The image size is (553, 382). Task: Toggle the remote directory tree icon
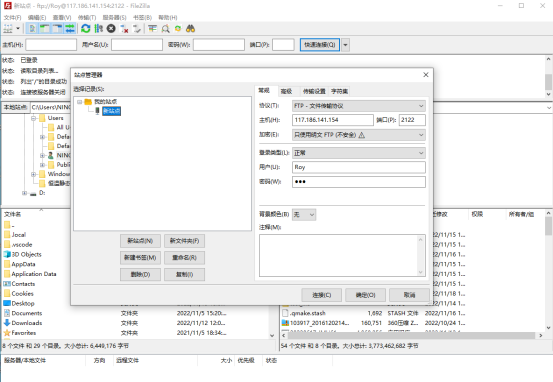[x=57, y=29]
